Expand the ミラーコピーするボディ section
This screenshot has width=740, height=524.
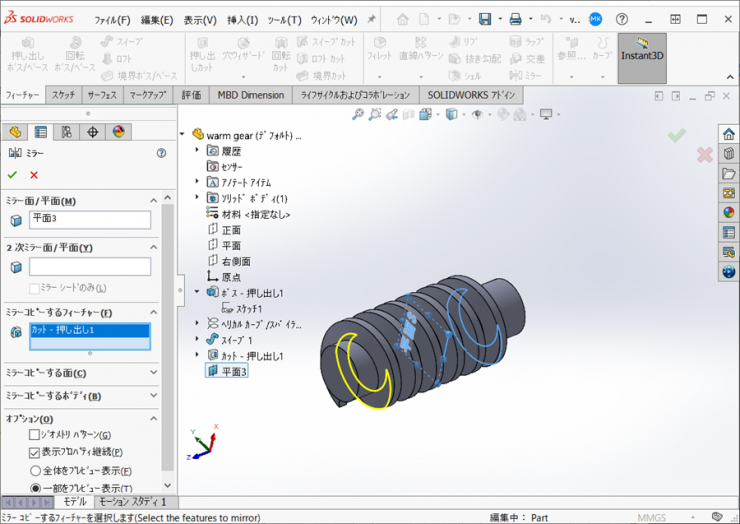tap(154, 396)
